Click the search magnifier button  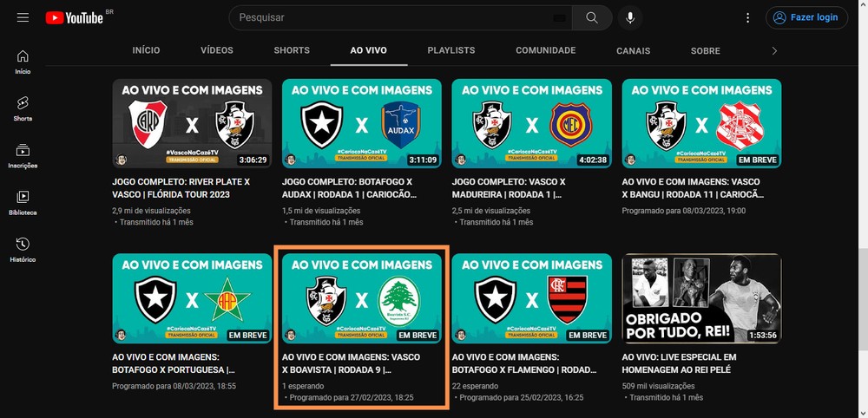tap(592, 17)
